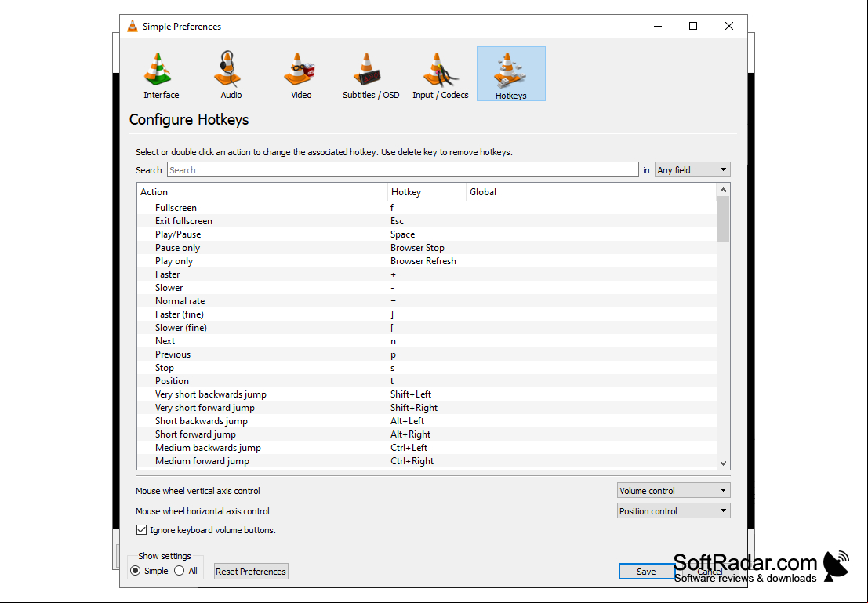Sort by the Action column header
This screenshot has height=603, width=868.
coord(263,192)
